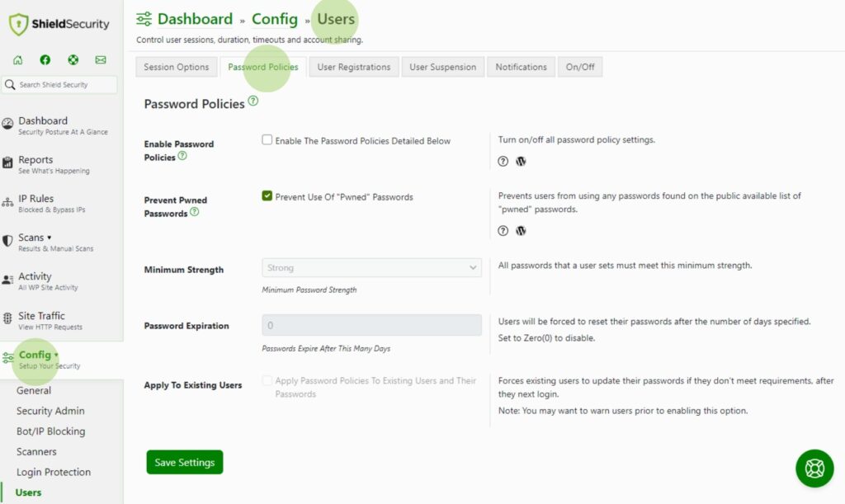The width and height of the screenshot is (845, 504).
Task: Open the Notifications tab
Action: point(521,67)
